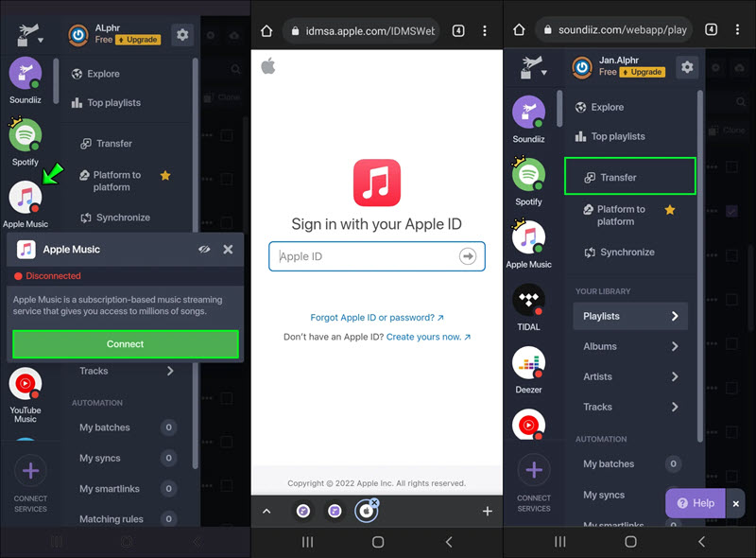Select Spotify service icon in left panel
Viewport: 756px width, 558px height.
(x=26, y=134)
